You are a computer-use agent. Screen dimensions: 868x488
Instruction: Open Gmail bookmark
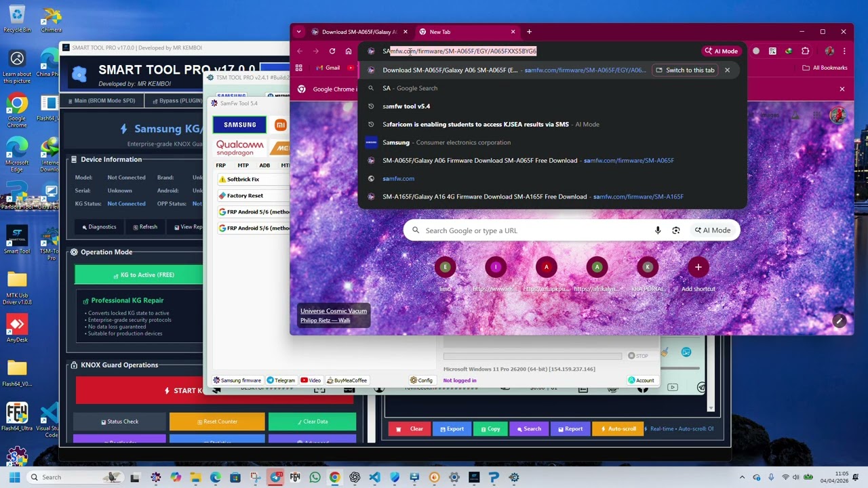pyautogui.click(x=327, y=68)
